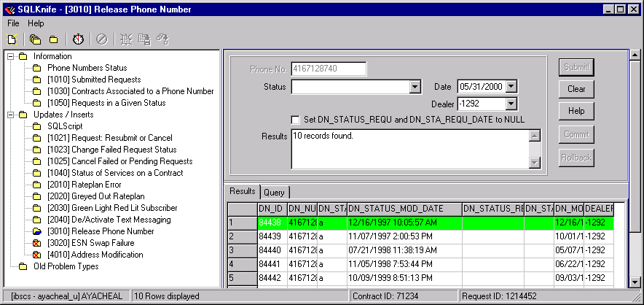Viewport: 644px width, 305px height.
Task: Click the red-X icon beside Address Modification
Action: (x=36, y=255)
